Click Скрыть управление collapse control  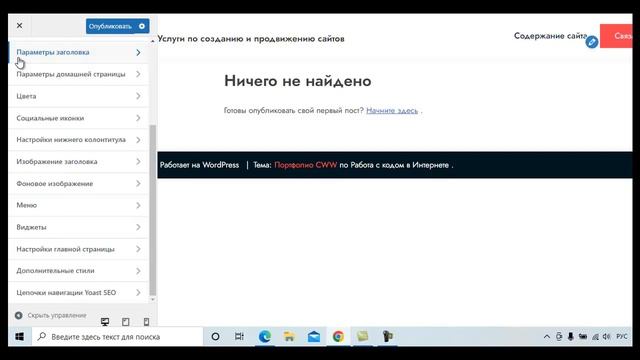tap(51, 316)
